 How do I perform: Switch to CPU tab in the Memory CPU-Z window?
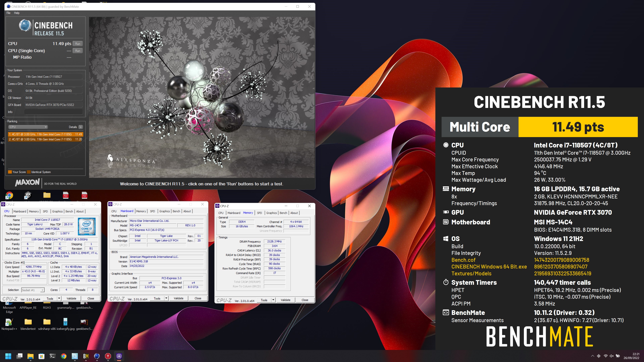click(221, 213)
